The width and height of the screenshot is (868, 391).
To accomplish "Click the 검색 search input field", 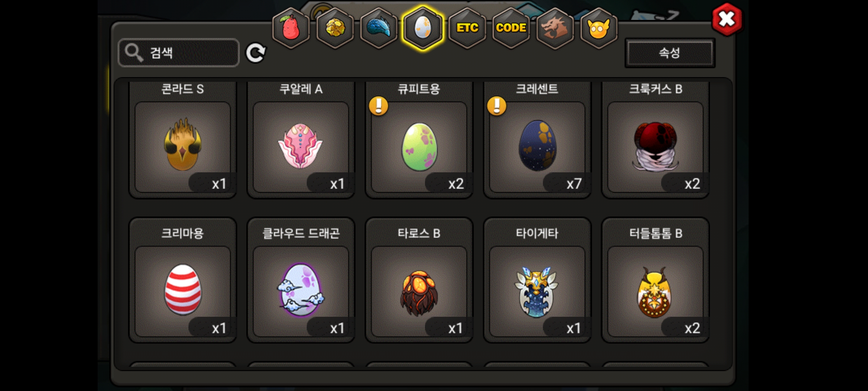I will pyautogui.click(x=179, y=53).
